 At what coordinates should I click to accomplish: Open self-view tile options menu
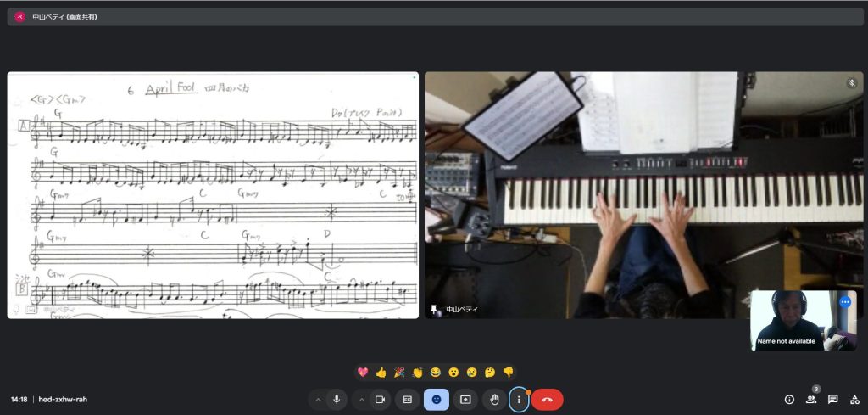(x=845, y=302)
